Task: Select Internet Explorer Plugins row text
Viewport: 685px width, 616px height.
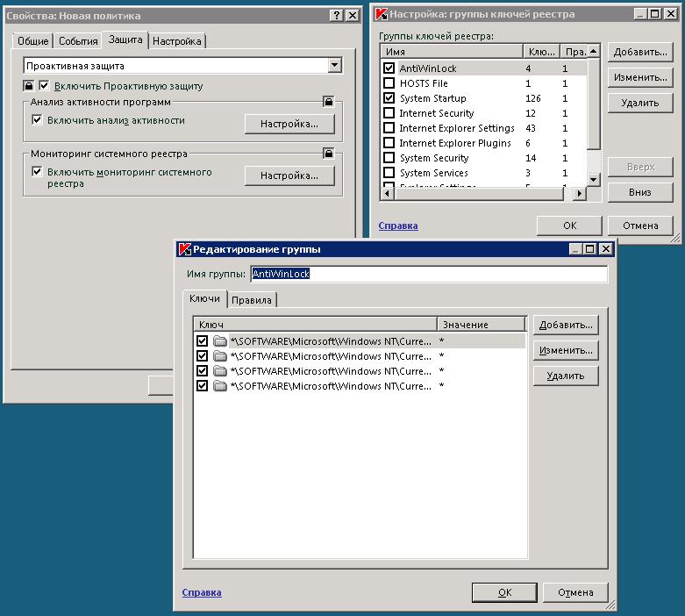Action: coord(455,143)
